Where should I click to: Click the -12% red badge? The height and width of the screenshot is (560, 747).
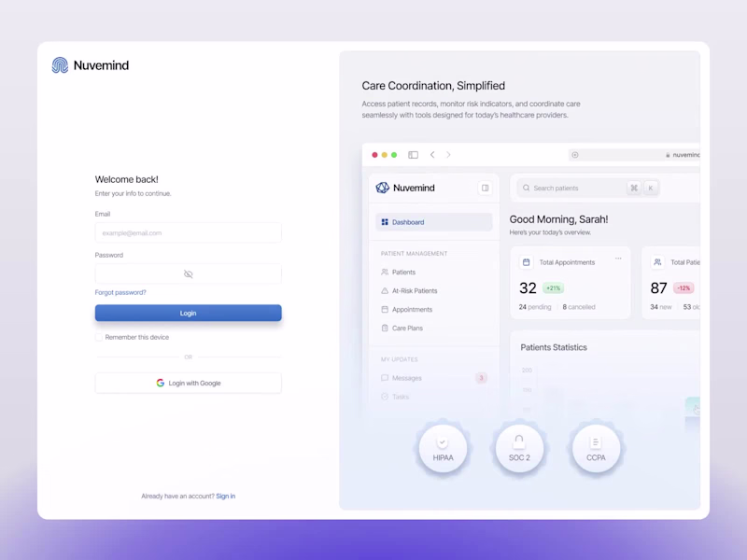pyautogui.click(x=684, y=288)
